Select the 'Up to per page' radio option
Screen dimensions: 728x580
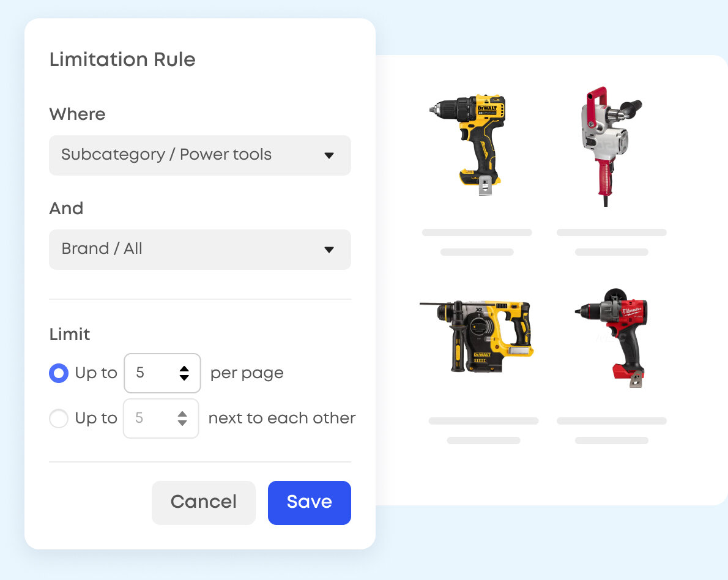point(59,373)
